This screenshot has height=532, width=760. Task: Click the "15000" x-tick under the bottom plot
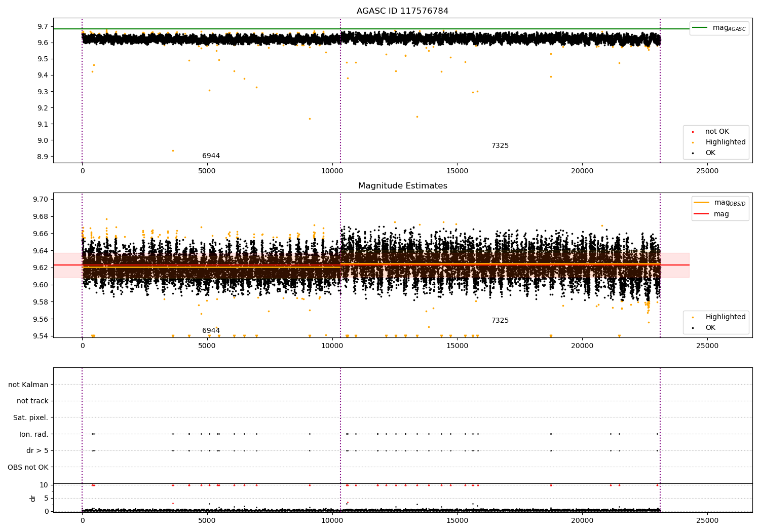(x=457, y=521)
